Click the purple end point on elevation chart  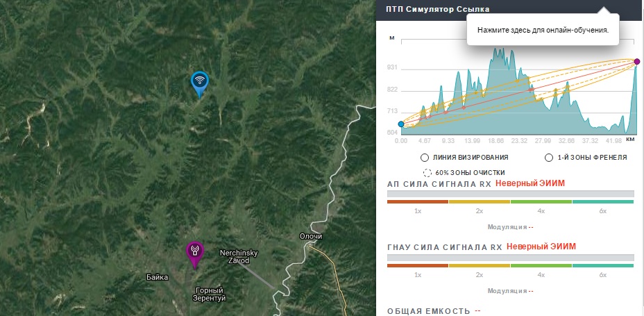637,62
